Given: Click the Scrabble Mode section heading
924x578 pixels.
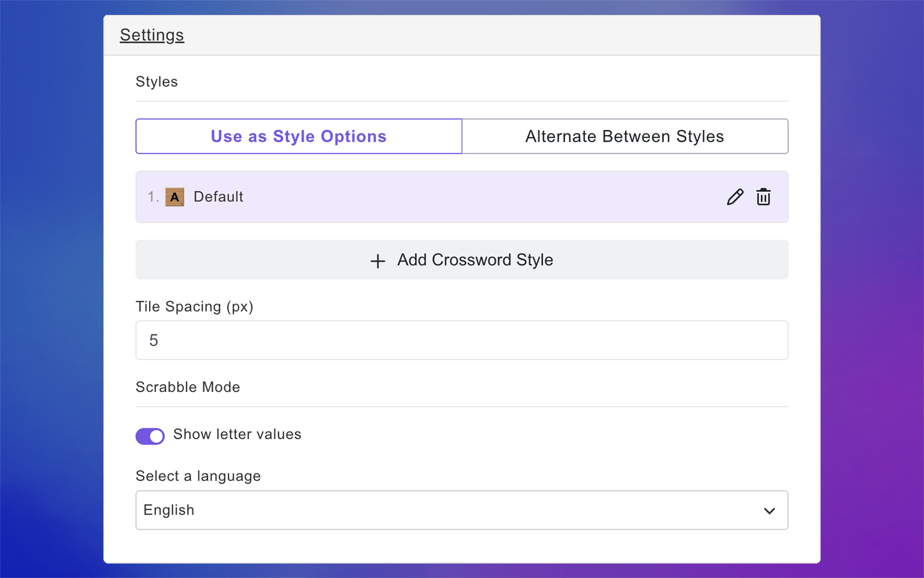Looking at the screenshot, I should 188,387.
